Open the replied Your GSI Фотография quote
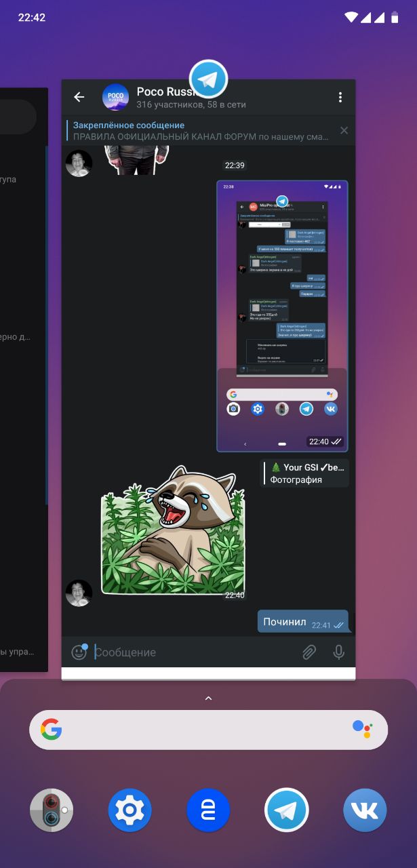This screenshot has height=868, width=417. pyautogui.click(x=304, y=473)
